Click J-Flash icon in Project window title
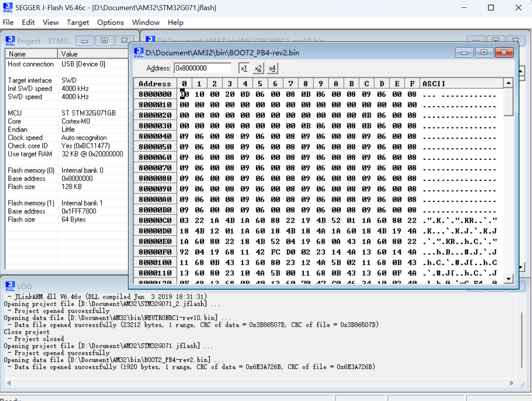 click(10, 41)
